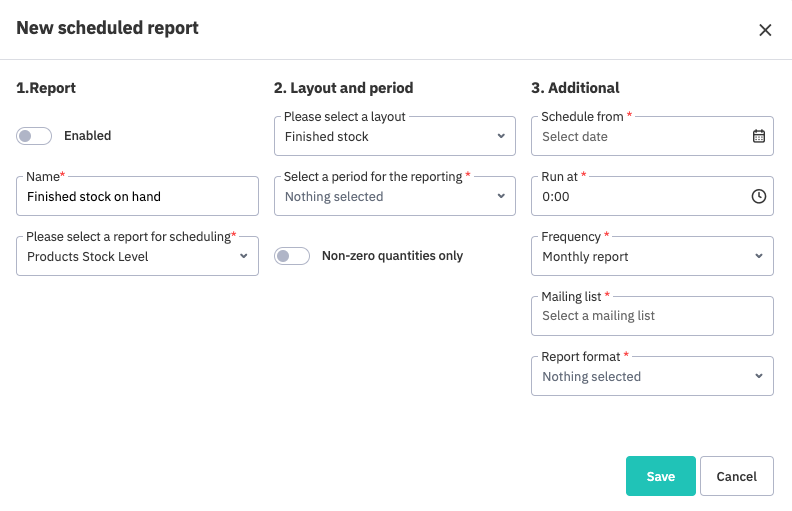Toggle the Enabled switch on

33,136
